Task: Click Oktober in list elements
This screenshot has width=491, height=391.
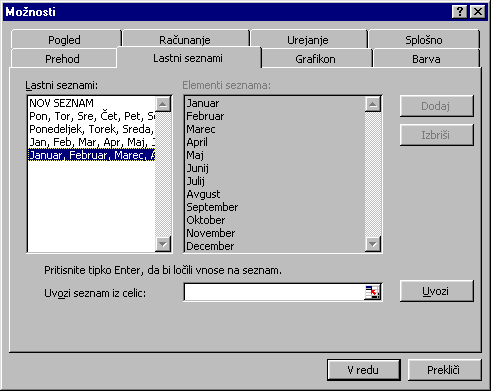Action: coord(206,220)
